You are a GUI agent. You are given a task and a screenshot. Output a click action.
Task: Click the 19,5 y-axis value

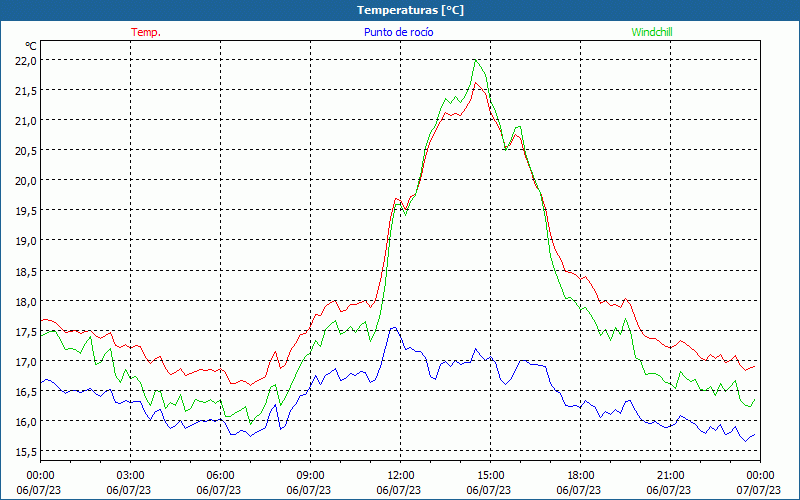[x=26, y=211]
